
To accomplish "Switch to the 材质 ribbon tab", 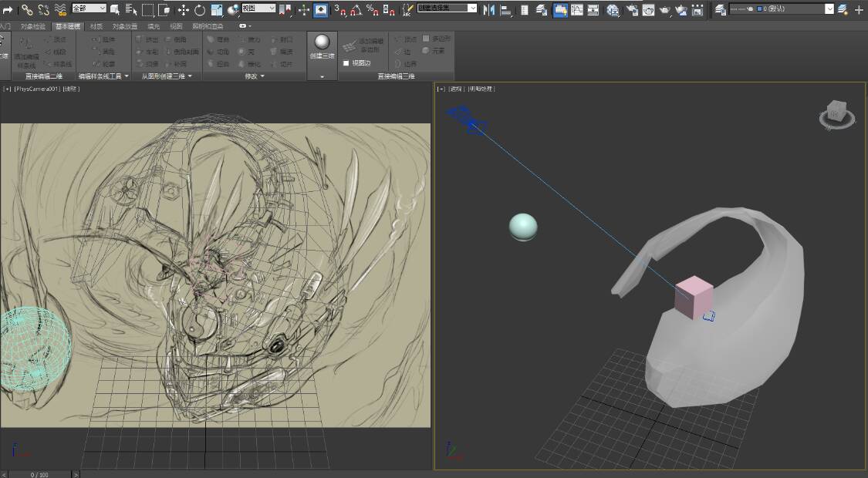I will tap(96, 26).
